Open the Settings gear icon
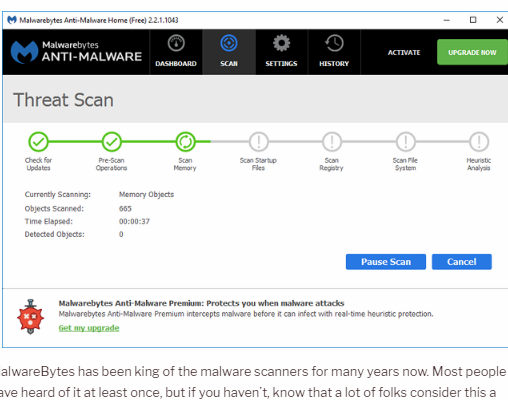508x400 pixels. [x=281, y=43]
